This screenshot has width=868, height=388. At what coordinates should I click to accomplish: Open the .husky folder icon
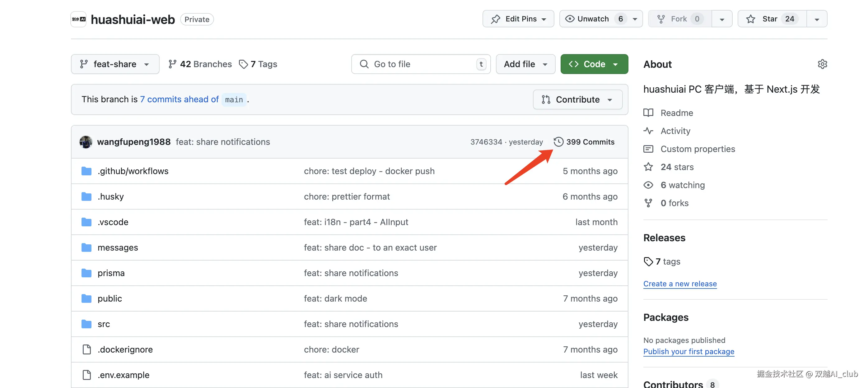[x=86, y=197]
